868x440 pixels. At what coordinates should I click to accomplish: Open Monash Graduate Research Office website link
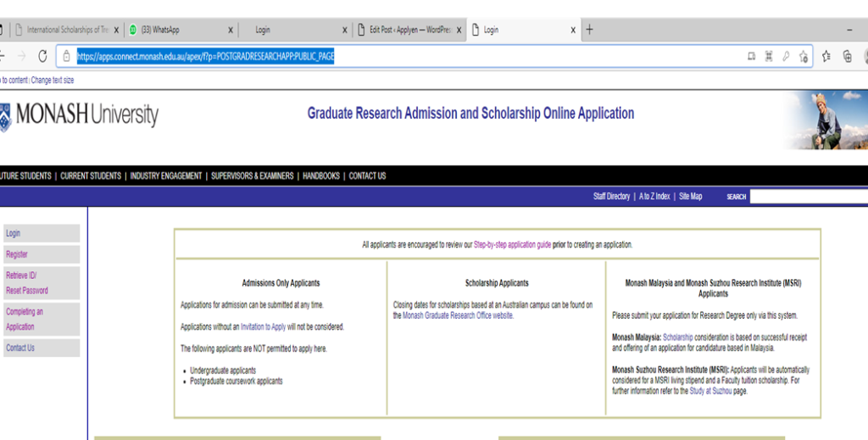[x=458, y=315]
